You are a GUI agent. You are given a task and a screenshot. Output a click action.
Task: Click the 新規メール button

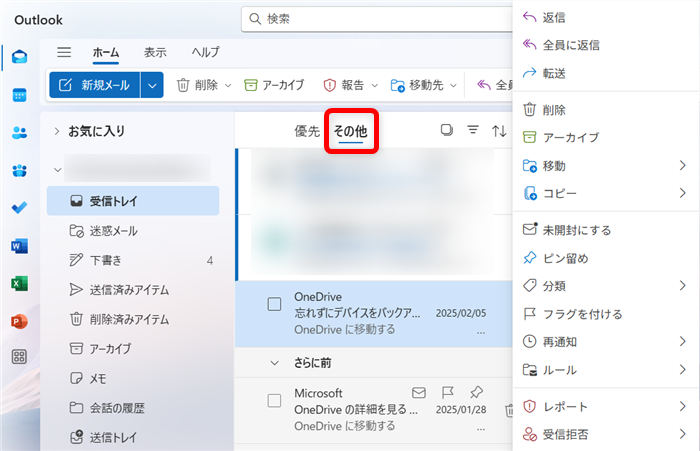click(95, 86)
